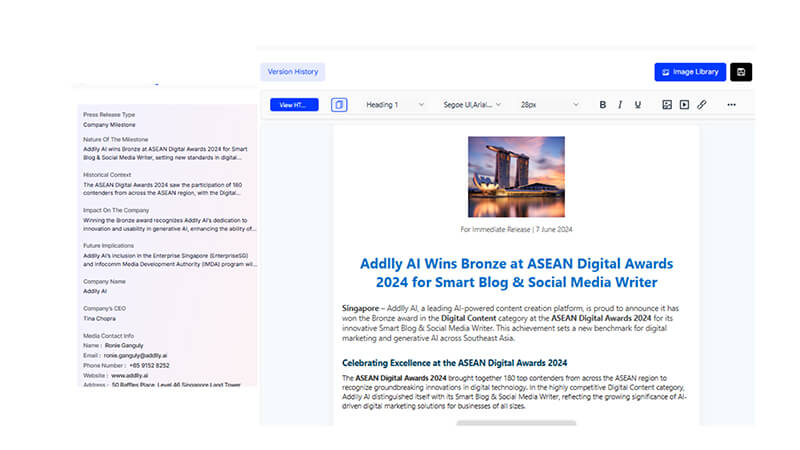Image resolution: width=800 pixels, height=450 pixels.
Task: Insert an image from the toolbar
Action: 667,105
